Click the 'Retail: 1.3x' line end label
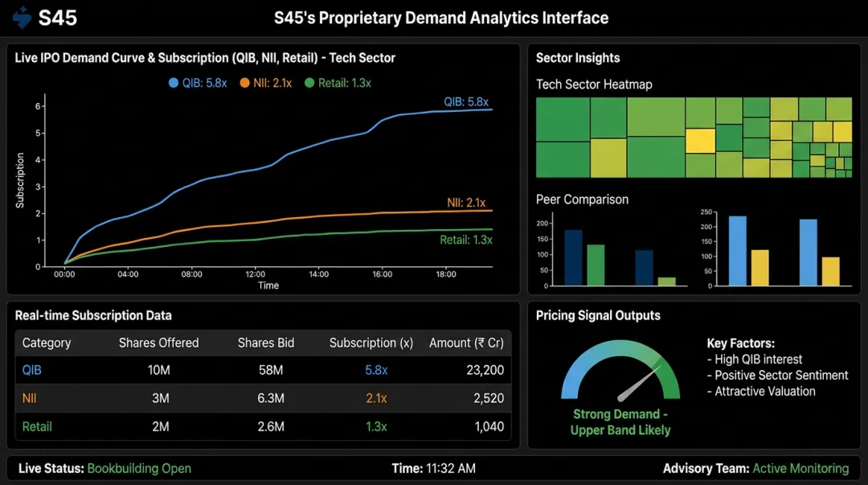 [x=466, y=240]
